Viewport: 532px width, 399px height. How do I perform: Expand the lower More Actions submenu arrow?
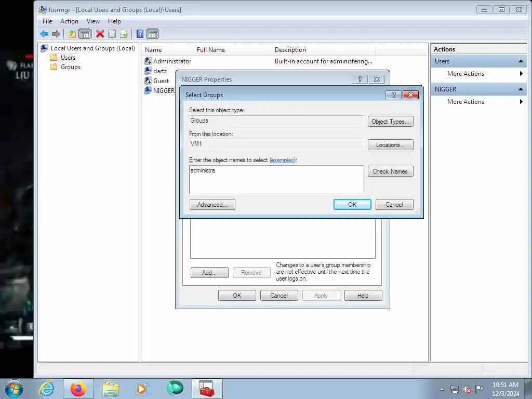521,101
